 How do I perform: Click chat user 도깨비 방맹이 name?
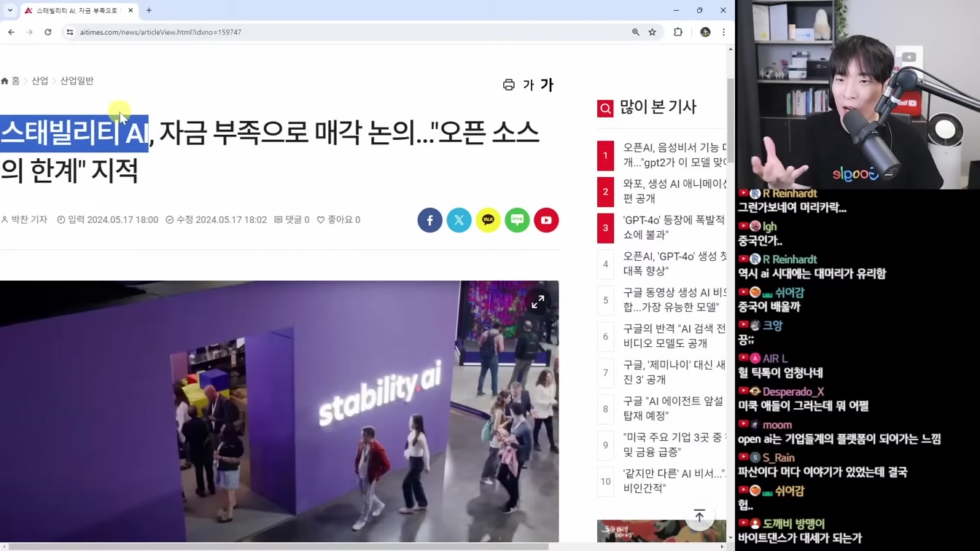[x=794, y=523]
